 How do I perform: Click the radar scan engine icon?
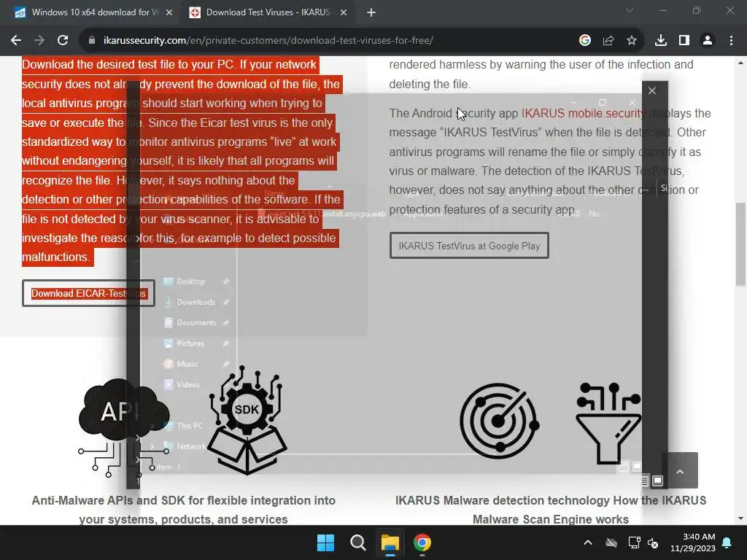click(499, 421)
